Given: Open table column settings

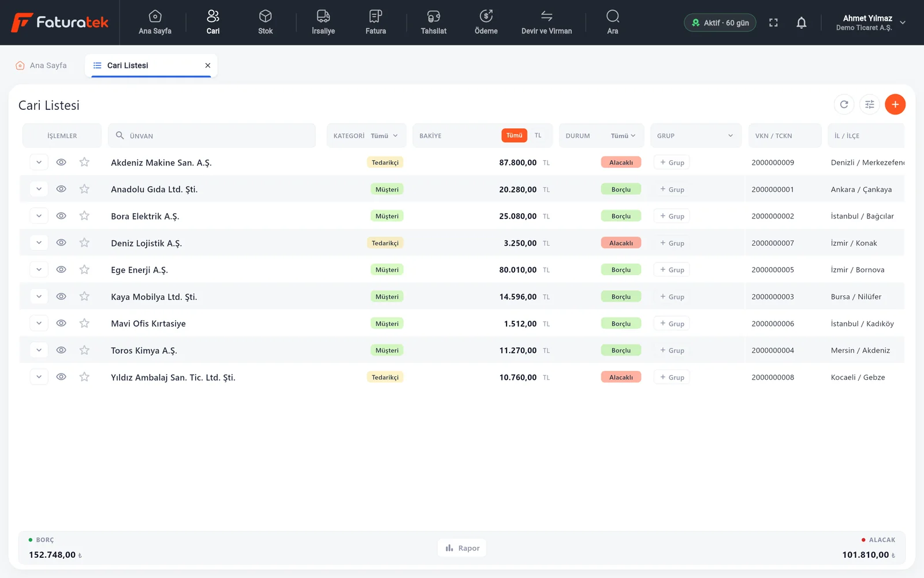Looking at the screenshot, I should coord(870,105).
